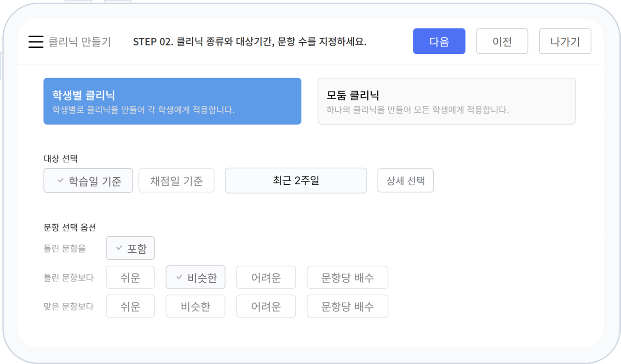This screenshot has height=364, width=621.
Task: Select 쉬운 in the 맞은 문항보다 row
Action: [x=130, y=306]
